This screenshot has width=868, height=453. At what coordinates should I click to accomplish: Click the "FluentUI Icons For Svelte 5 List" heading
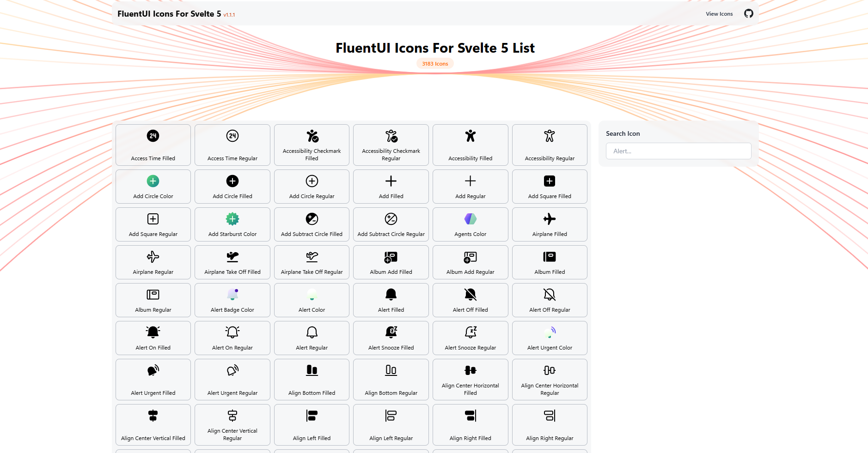click(x=435, y=48)
